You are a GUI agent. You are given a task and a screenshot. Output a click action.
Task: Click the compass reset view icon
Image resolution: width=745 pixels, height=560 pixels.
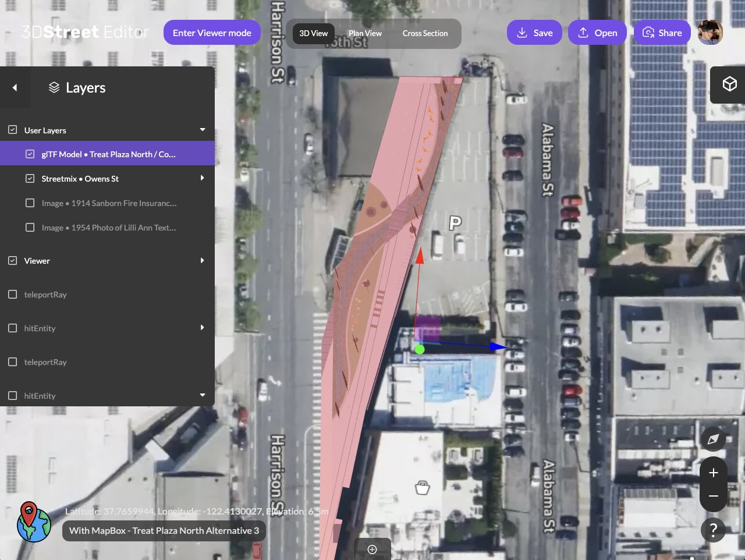pyautogui.click(x=713, y=440)
